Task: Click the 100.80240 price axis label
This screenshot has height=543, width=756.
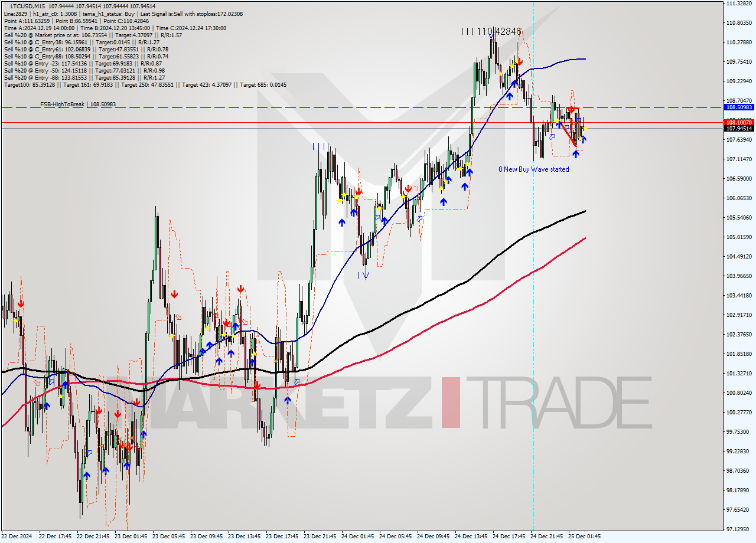Action: [739, 392]
